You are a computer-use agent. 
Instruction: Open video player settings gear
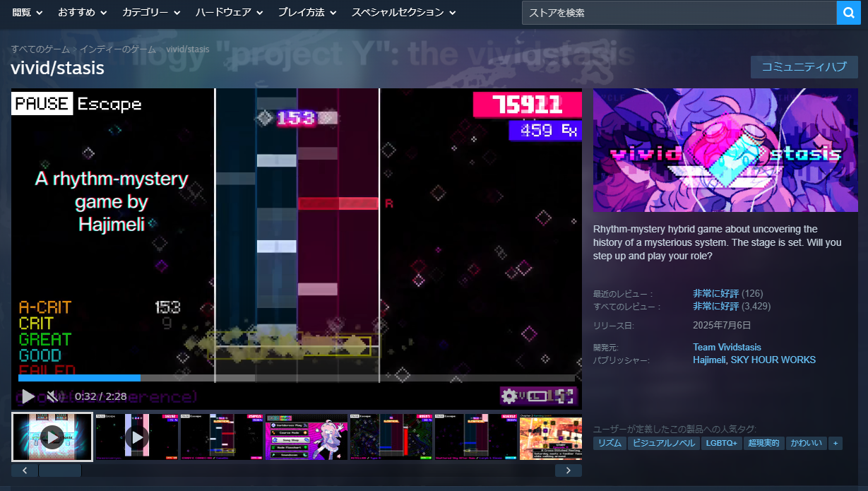coord(509,396)
